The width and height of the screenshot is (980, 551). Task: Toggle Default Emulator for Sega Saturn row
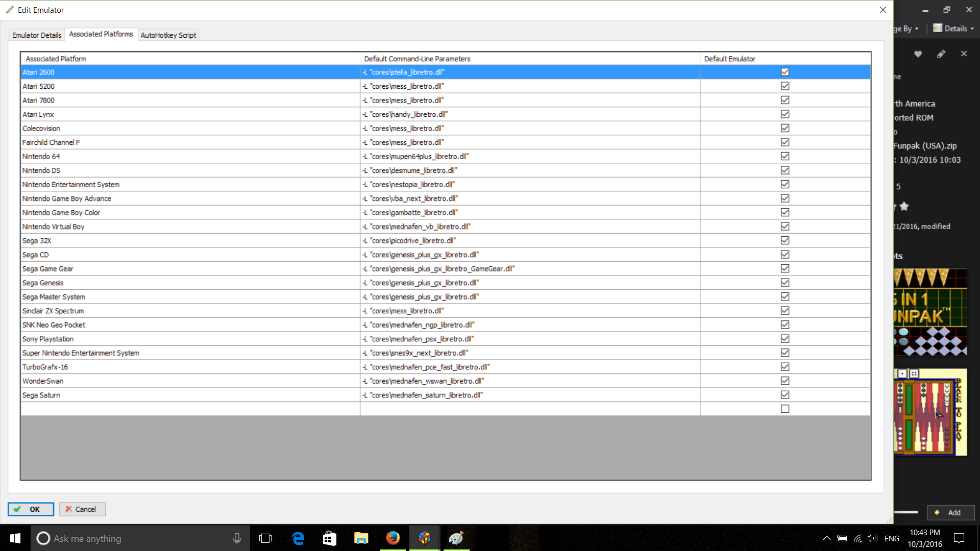click(x=785, y=395)
